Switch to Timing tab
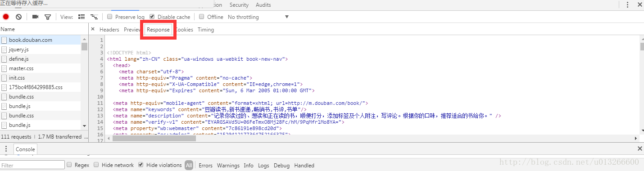644x171 pixels. 206,30
